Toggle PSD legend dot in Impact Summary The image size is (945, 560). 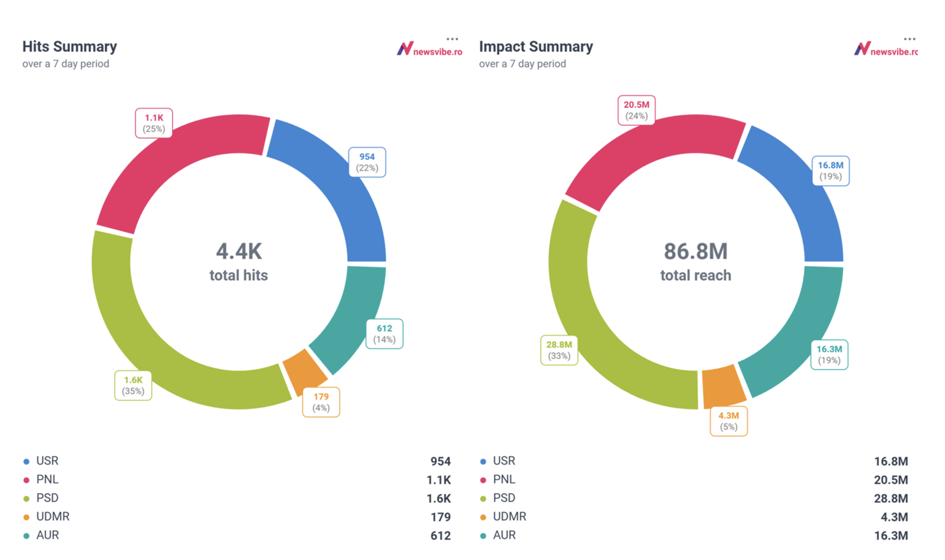483,499
